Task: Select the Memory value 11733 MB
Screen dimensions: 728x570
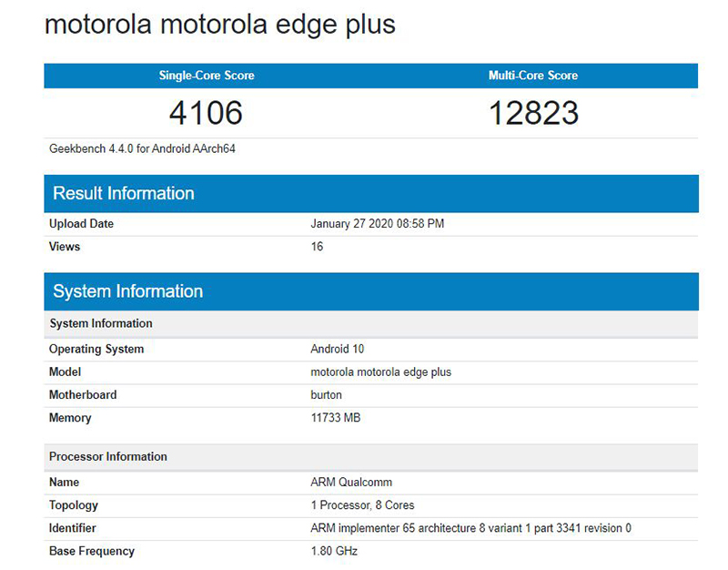Action: (x=338, y=418)
